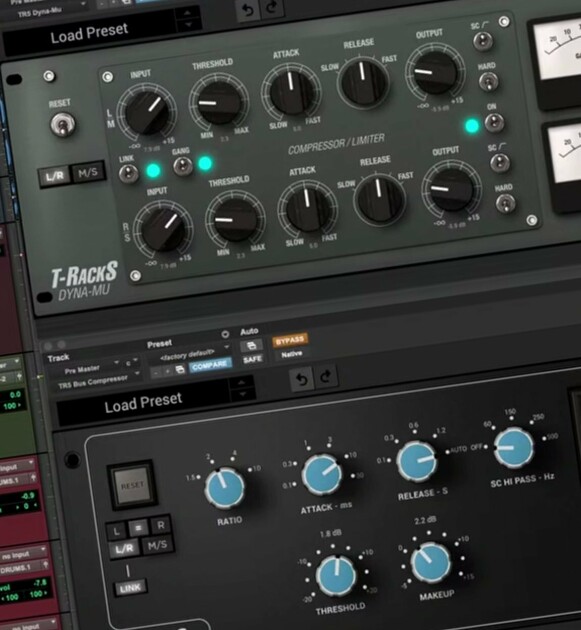Click the R/S RELEASE knob on Dyna-Mu
581x630 pixels.
coord(379,200)
